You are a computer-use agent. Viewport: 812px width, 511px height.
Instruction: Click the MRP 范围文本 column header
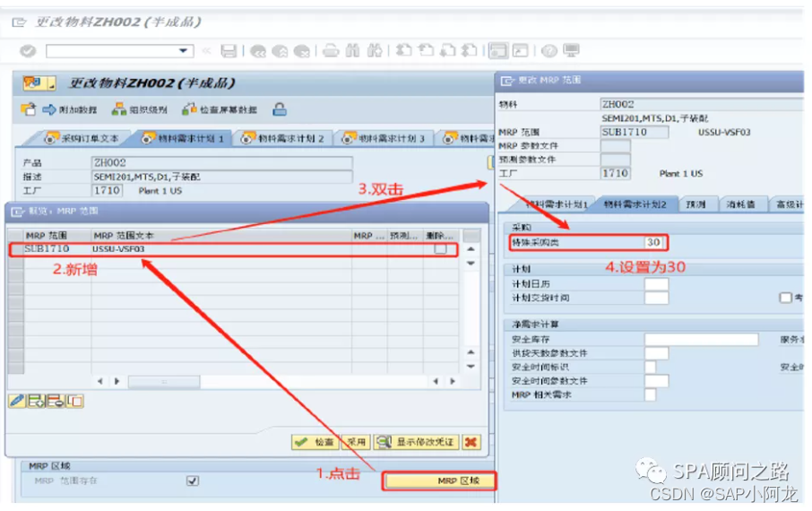(221, 235)
